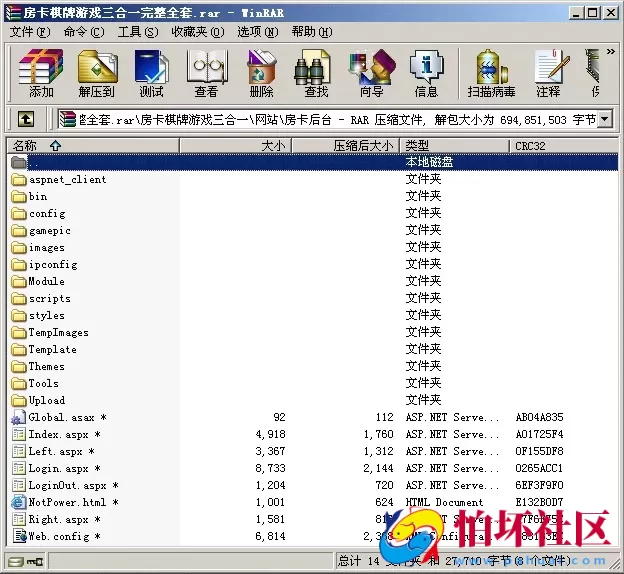The width and height of the screenshot is (624, 574).
Task: Expand the toolbar overflow chevron
Action: [610, 52]
